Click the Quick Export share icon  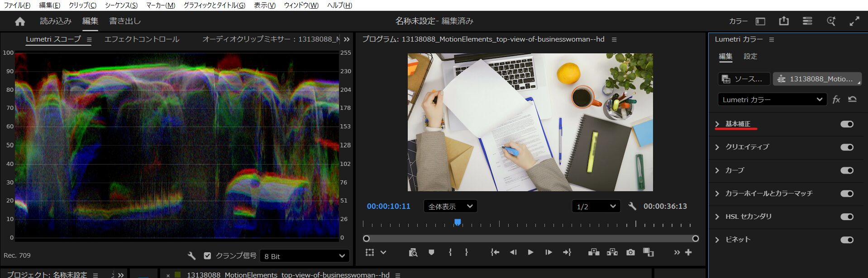(x=784, y=21)
